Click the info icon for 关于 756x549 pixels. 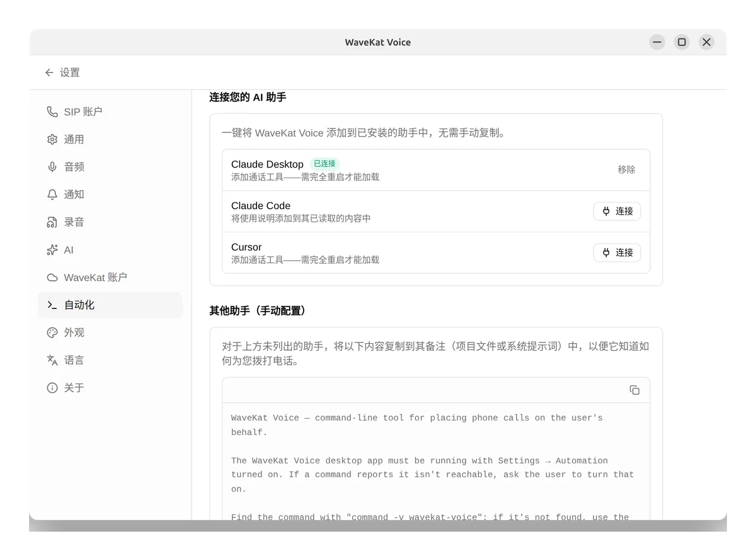[52, 388]
